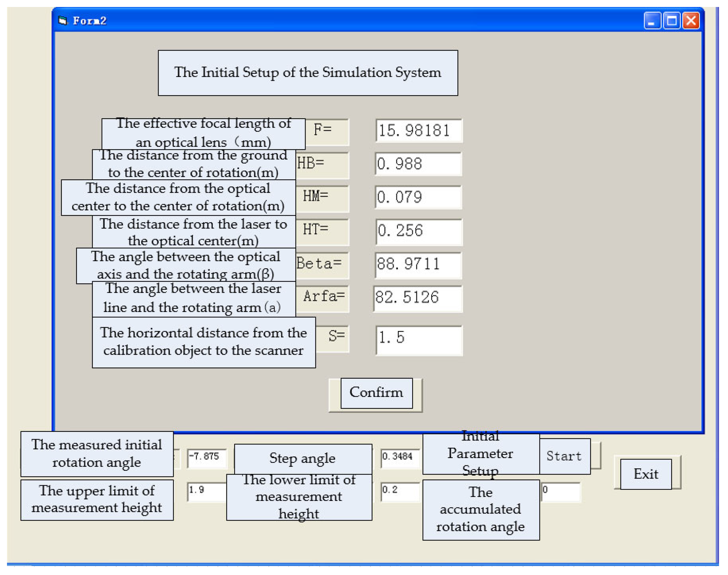Image resolution: width=728 pixels, height=575 pixels.
Task: Click the F= focal length field
Action: (x=419, y=131)
